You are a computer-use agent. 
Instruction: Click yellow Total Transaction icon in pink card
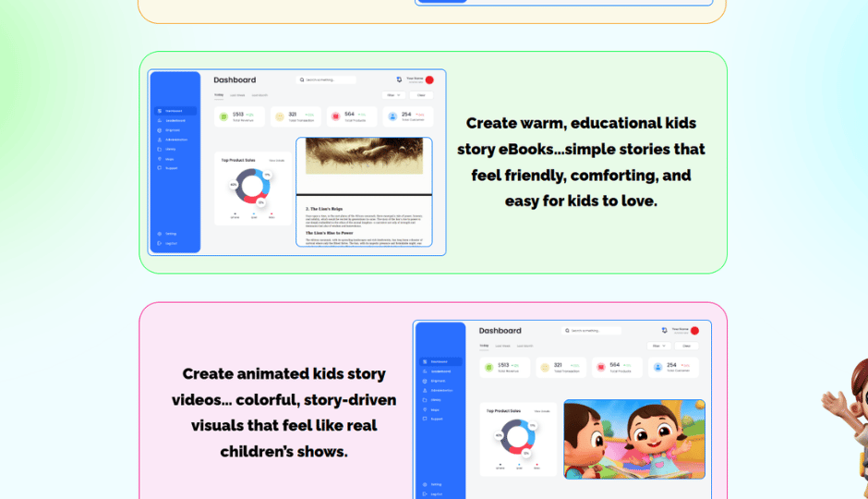tap(545, 368)
